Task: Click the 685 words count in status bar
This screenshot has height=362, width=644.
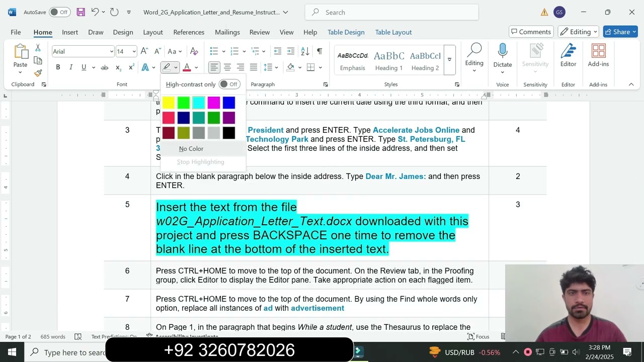Action: tap(53, 336)
